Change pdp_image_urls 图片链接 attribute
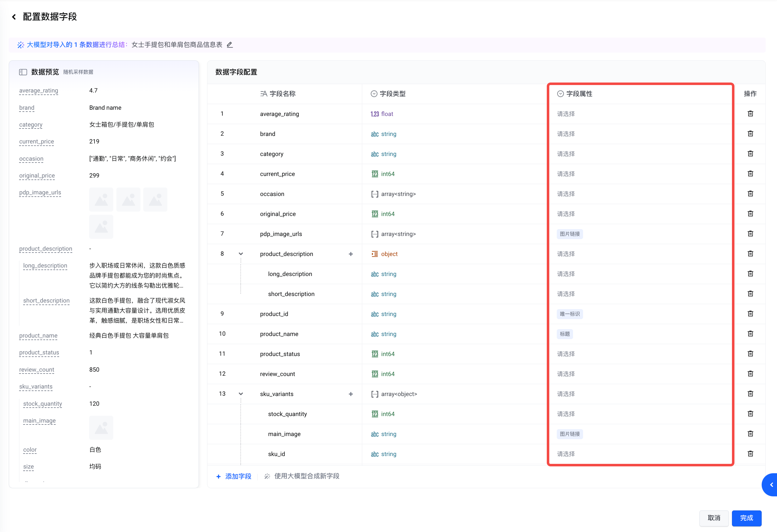Image resolution: width=777 pixels, height=532 pixels. pos(570,234)
